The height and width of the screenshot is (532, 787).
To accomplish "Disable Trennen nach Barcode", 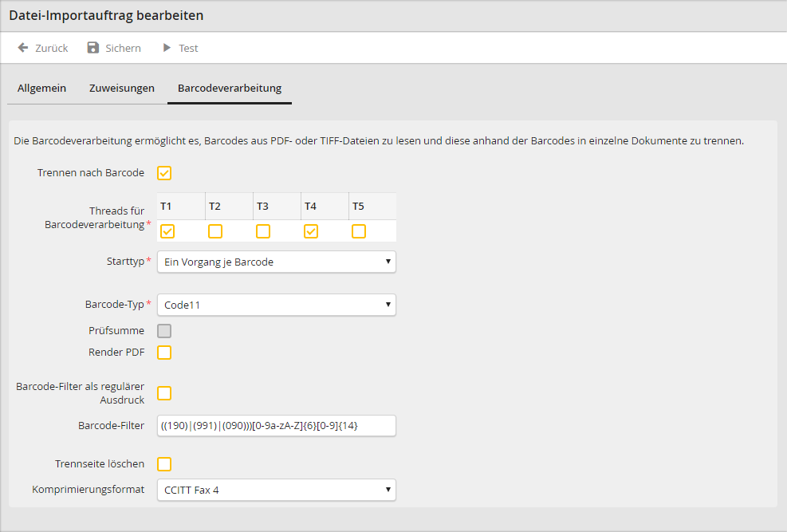I will coord(164,172).
